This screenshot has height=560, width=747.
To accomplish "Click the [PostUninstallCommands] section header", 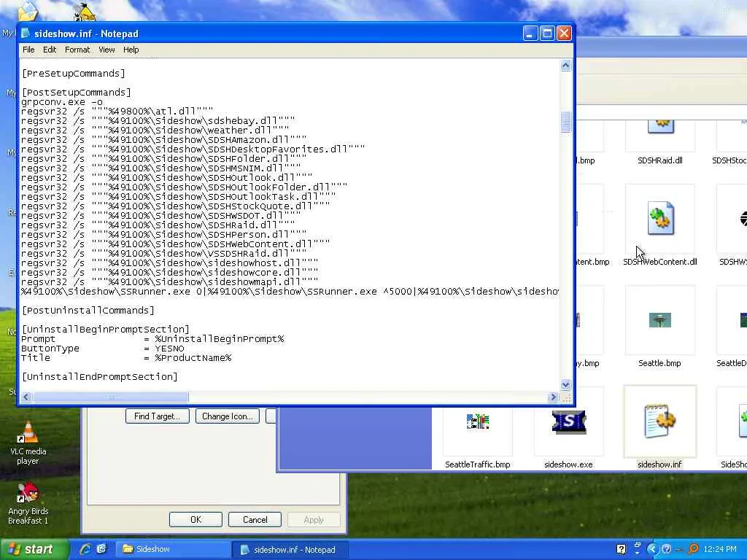I will (88, 311).
